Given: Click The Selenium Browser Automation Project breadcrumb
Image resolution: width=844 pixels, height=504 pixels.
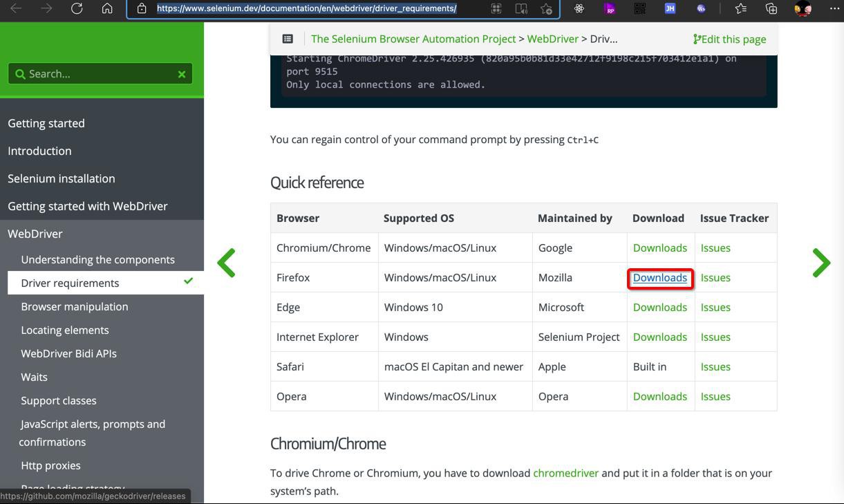Looking at the screenshot, I should (x=413, y=39).
